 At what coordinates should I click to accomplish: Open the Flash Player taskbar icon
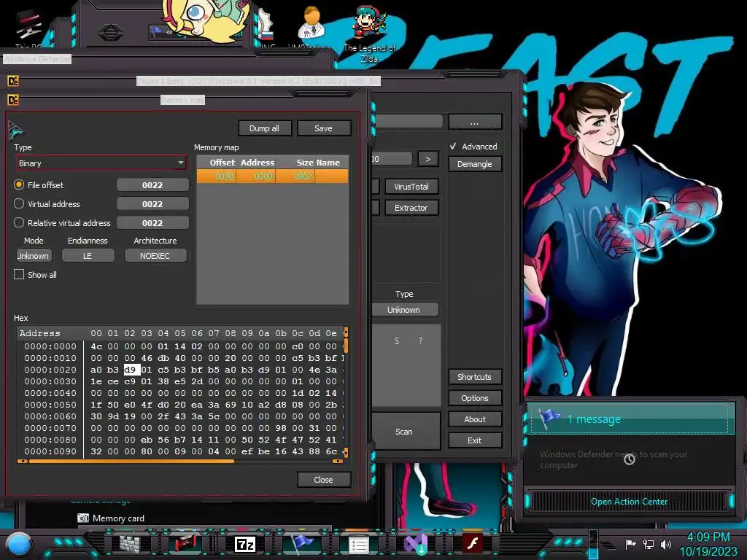click(x=473, y=543)
